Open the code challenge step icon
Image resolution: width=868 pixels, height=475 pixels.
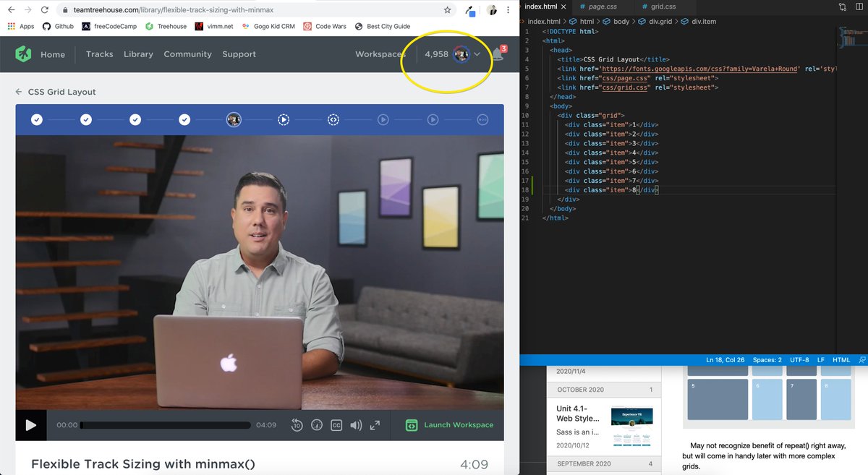pyautogui.click(x=333, y=119)
